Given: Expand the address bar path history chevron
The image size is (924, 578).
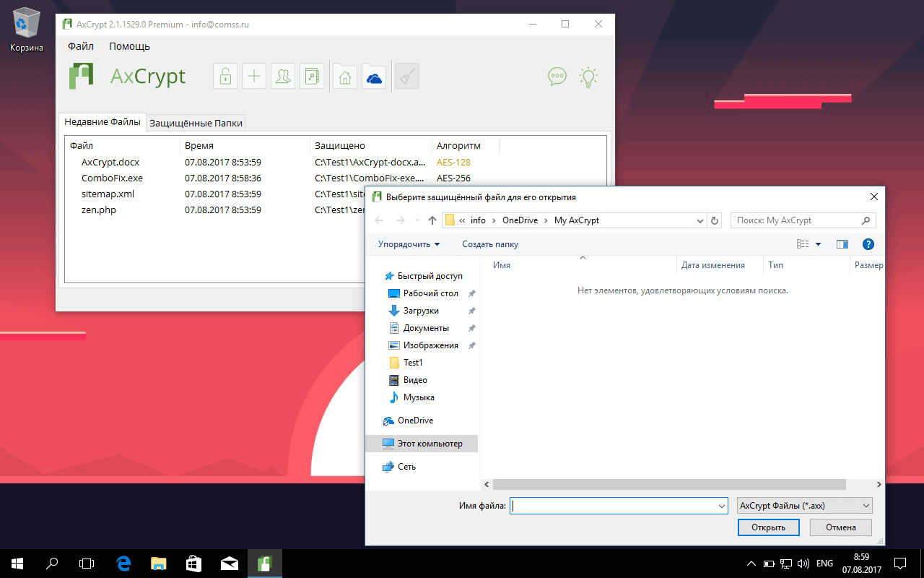Looking at the screenshot, I should [699, 220].
